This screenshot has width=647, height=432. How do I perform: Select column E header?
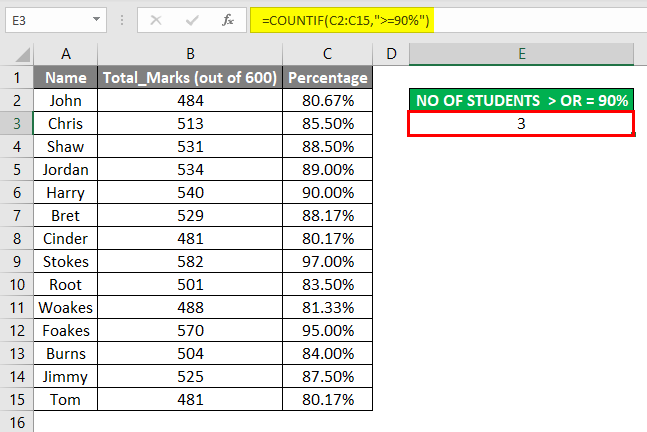point(522,54)
